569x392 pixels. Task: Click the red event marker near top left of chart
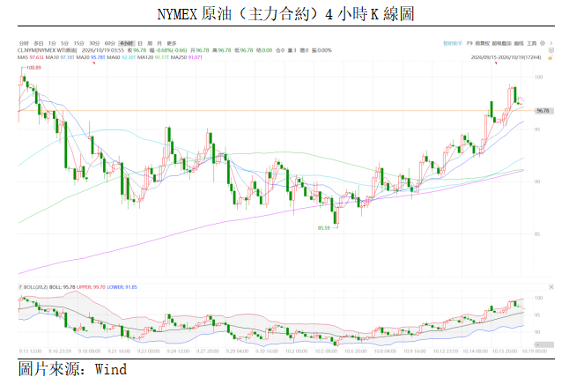coord(94,63)
